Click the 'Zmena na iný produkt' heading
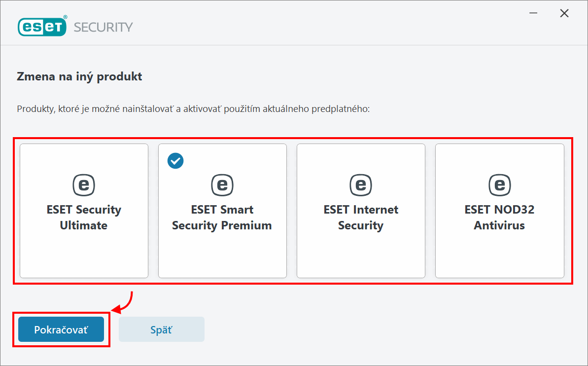The height and width of the screenshot is (366, 588). (x=79, y=76)
